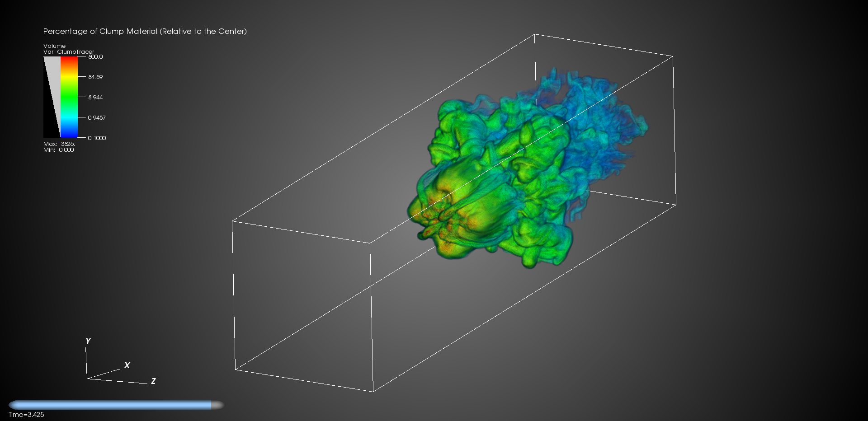Click legend value '84.59'
The image size is (868, 421).
point(95,77)
